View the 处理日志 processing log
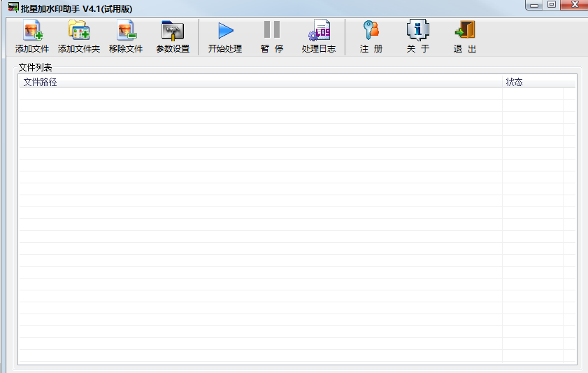Viewport: 588px width, 373px height. 319,31
